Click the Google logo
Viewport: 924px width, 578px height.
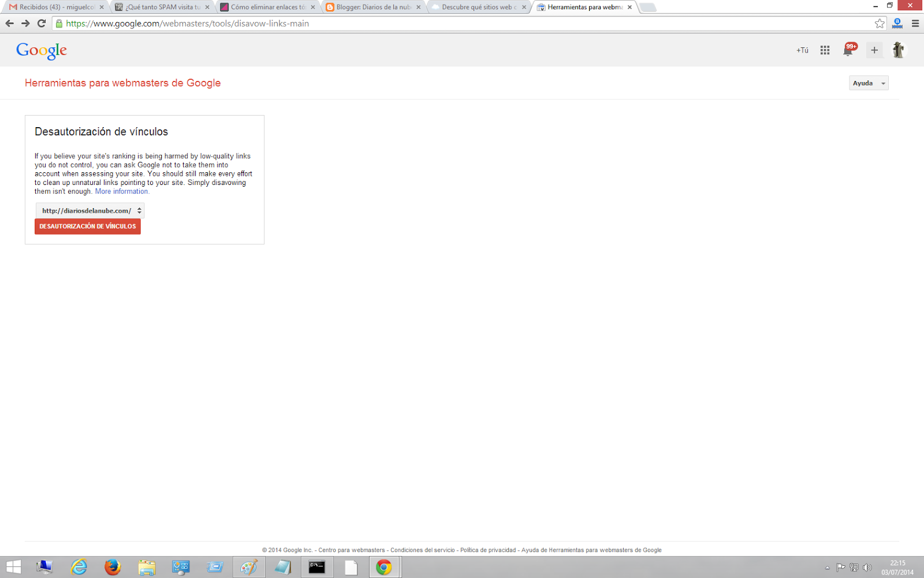42,51
